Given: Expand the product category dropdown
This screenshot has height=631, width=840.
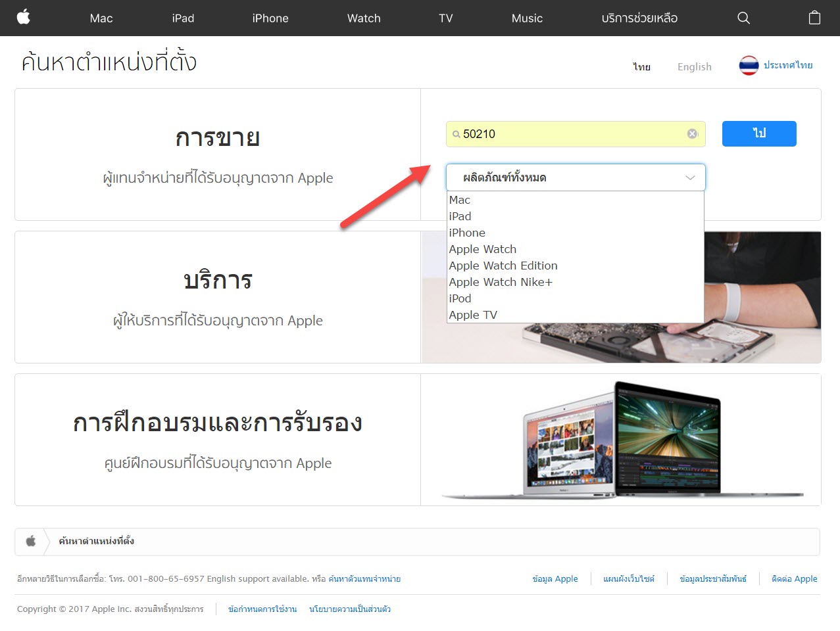Looking at the screenshot, I should tap(575, 177).
